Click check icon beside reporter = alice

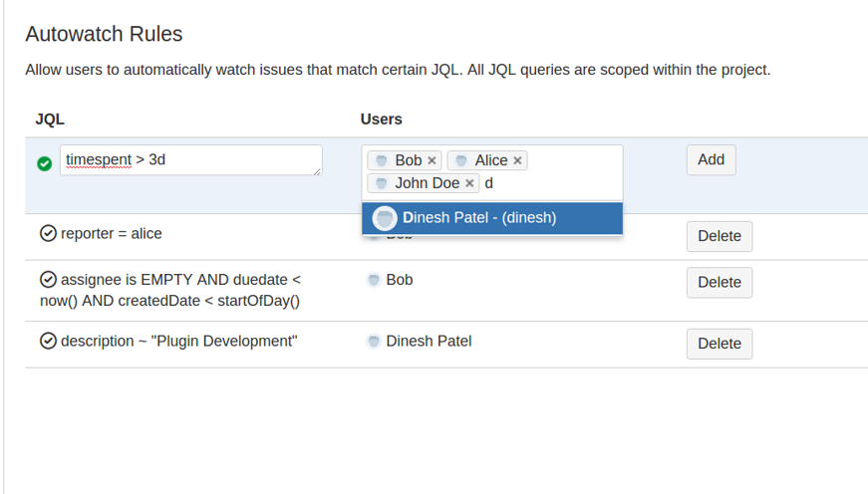[x=48, y=234]
